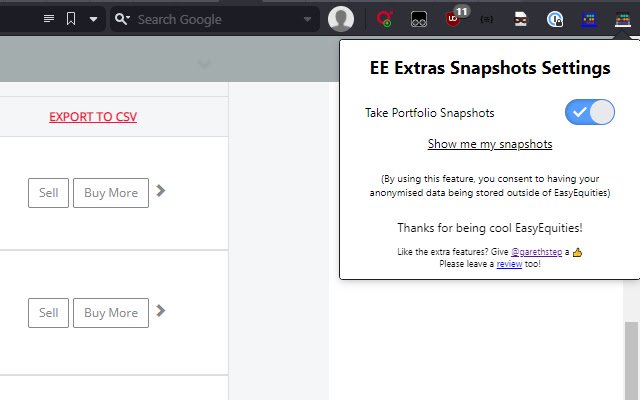This screenshot has width=640, height=400.
Task: Click Buy More in first holding row
Action: click(x=111, y=193)
